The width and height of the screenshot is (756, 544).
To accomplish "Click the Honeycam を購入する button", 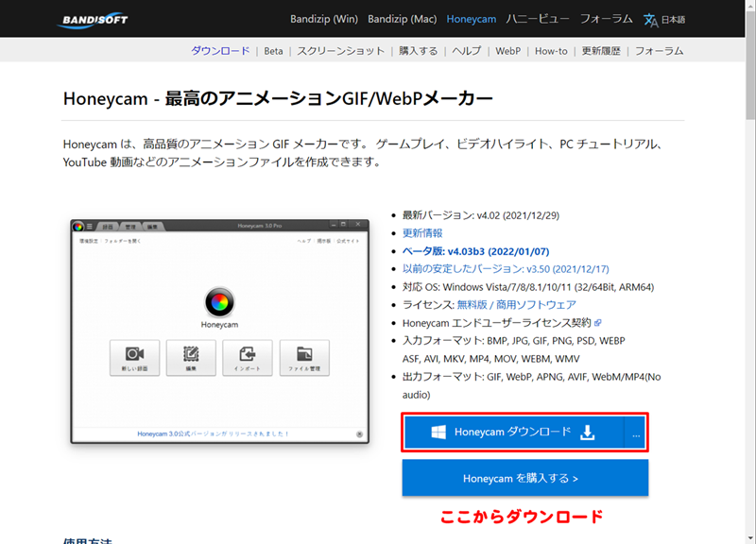I will [x=525, y=478].
